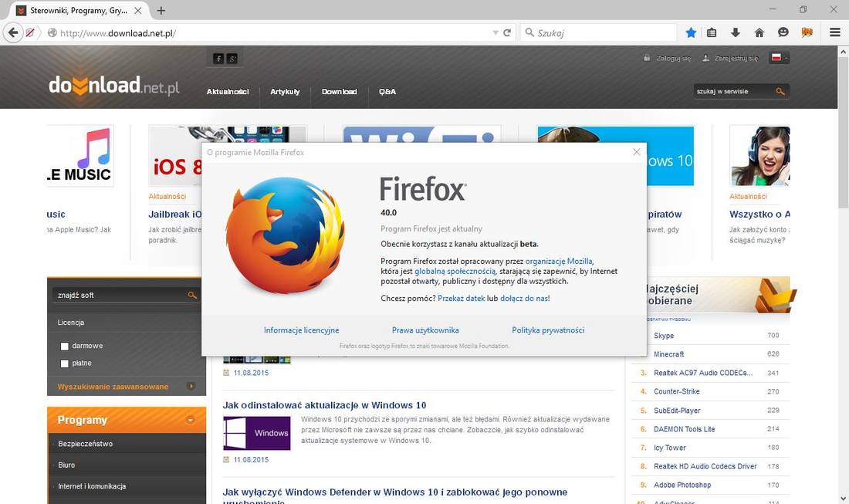Go back using the browser back arrow

pos(13,32)
